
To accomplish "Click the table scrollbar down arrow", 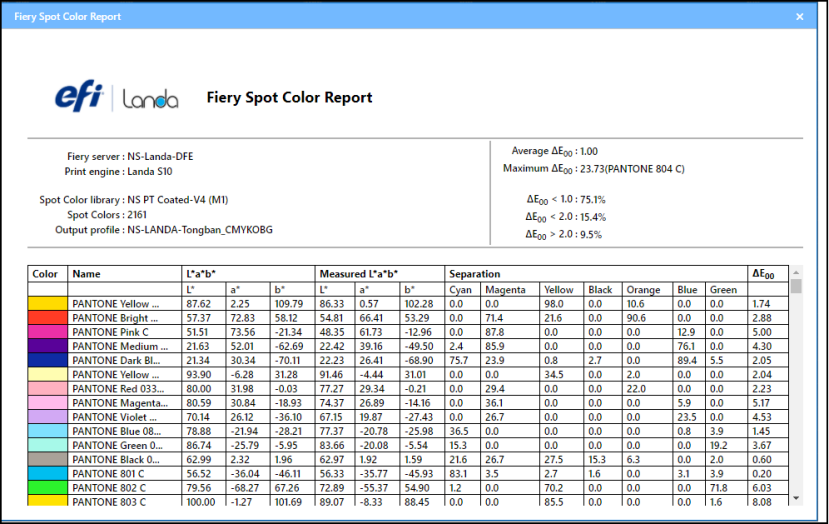I will pyautogui.click(x=796, y=498).
